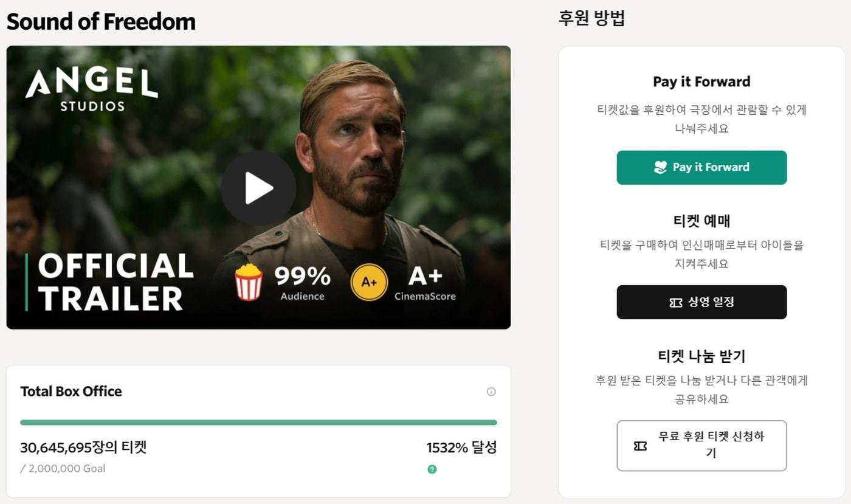Open the 상영 일정 screening schedule
851x504 pixels.
701,302
